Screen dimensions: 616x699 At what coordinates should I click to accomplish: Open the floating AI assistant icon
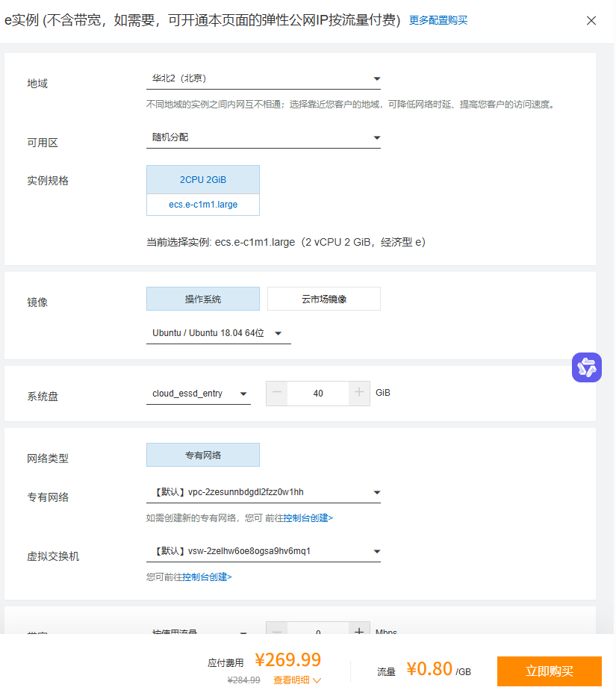click(x=587, y=367)
